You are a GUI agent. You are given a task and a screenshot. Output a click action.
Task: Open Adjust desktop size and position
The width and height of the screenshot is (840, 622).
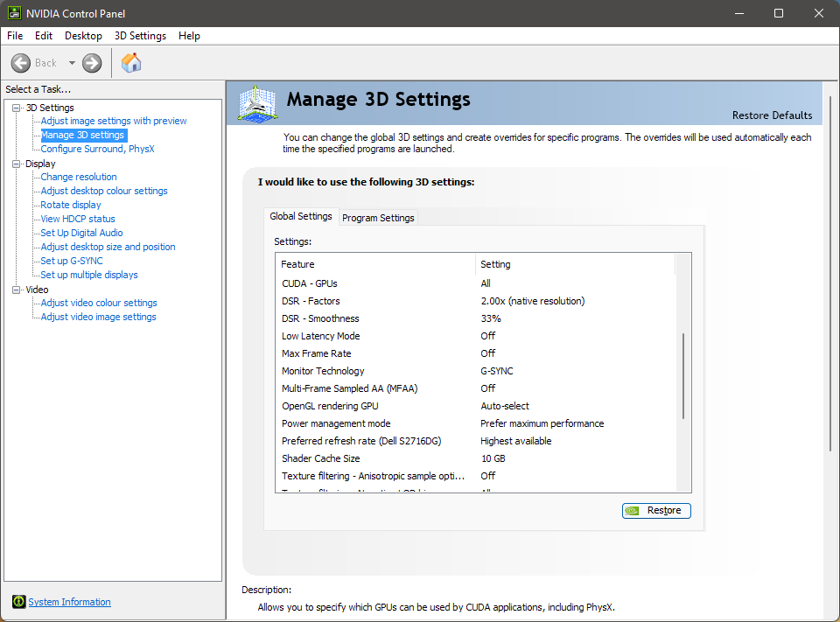point(108,247)
